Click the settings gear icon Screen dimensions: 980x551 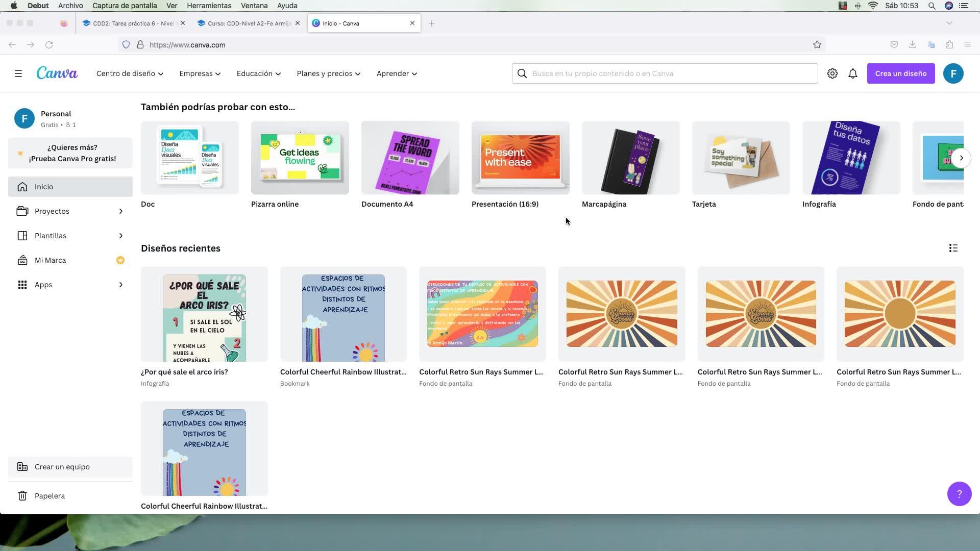[x=832, y=73]
